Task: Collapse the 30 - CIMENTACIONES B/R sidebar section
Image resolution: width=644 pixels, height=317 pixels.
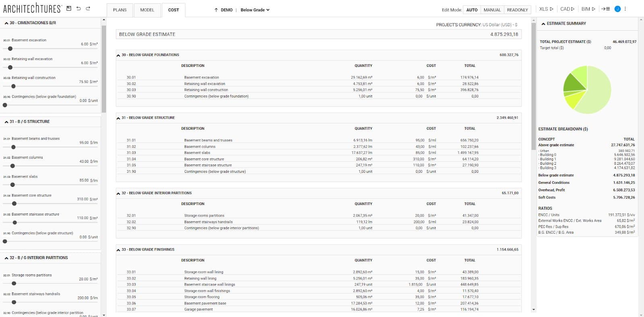Action: [x=6, y=23]
